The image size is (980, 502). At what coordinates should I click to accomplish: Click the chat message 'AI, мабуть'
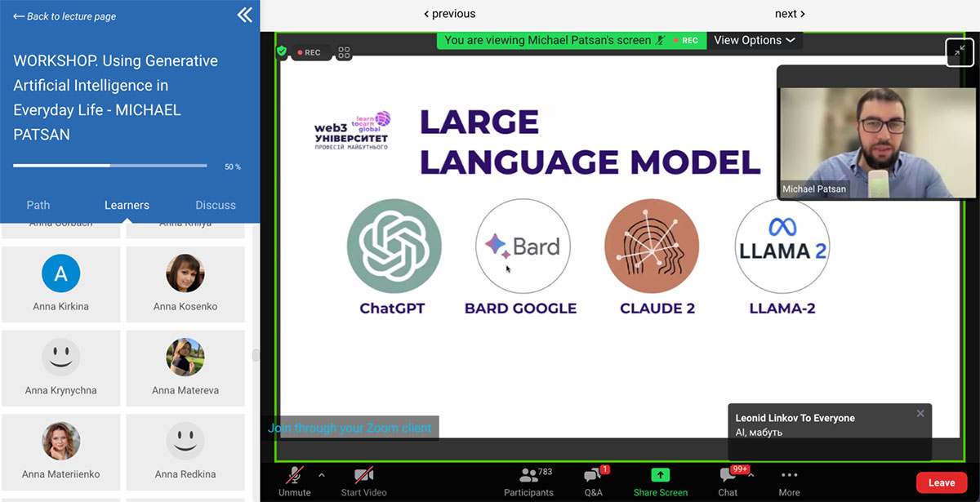click(x=759, y=433)
